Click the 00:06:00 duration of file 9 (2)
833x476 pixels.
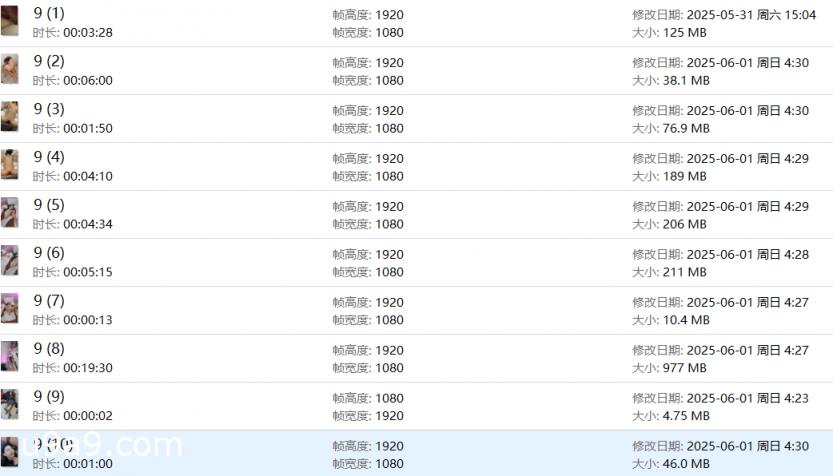(x=88, y=80)
